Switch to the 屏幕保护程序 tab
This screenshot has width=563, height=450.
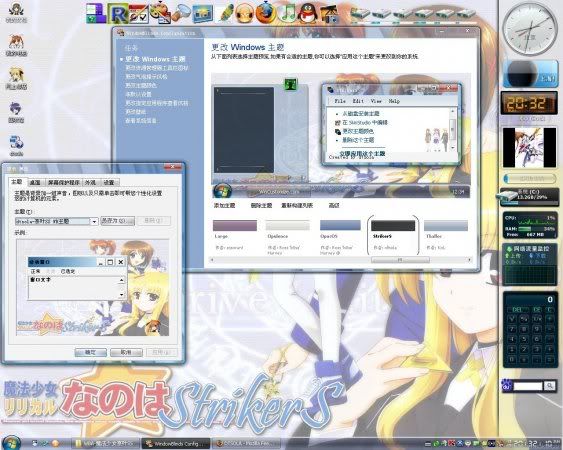point(64,182)
